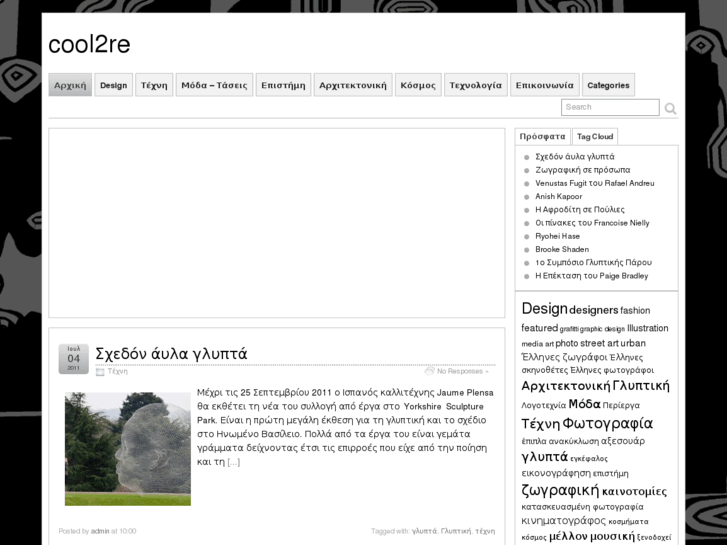Open recent post Η Αφροδίτη σε Πούλιες
The height and width of the screenshot is (545, 727).
click(x=580, y=210)
